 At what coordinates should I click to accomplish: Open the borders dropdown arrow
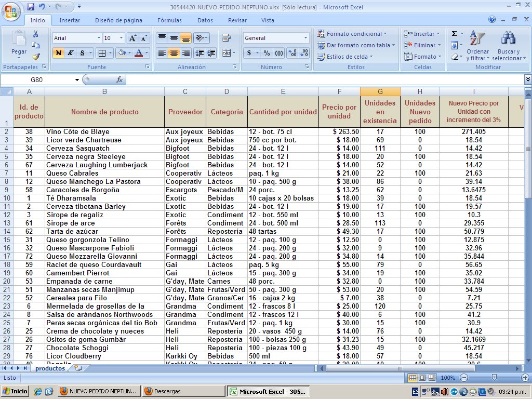click(110, 53)
